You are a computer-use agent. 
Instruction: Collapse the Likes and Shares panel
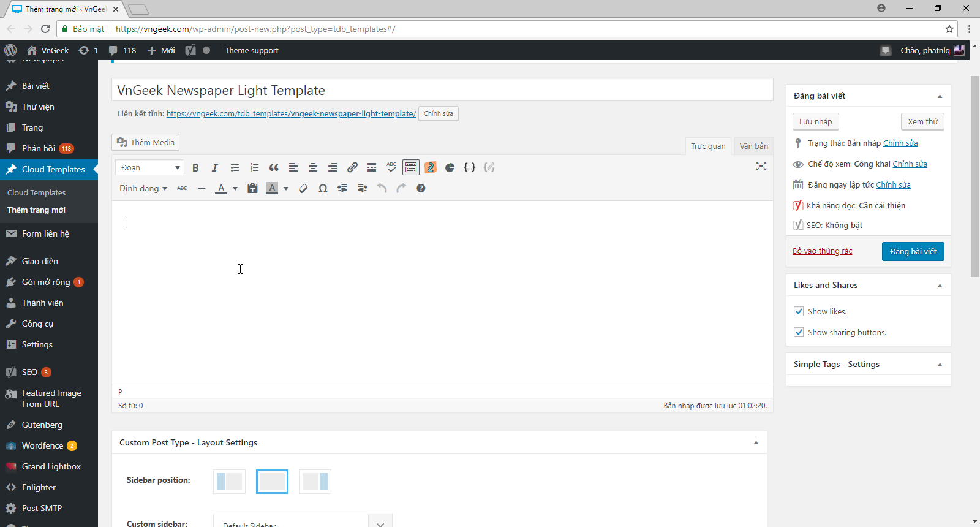pyautogui.click(x=940, y=286)
